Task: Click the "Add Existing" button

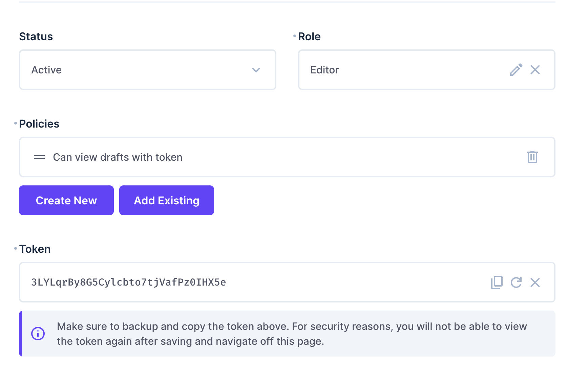Action: coord(166,200)
